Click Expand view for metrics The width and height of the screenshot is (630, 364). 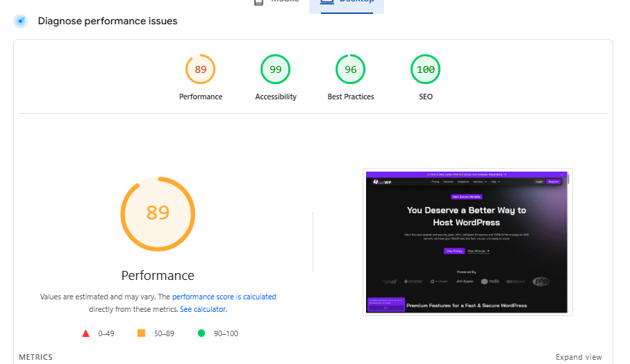(579, 357)
